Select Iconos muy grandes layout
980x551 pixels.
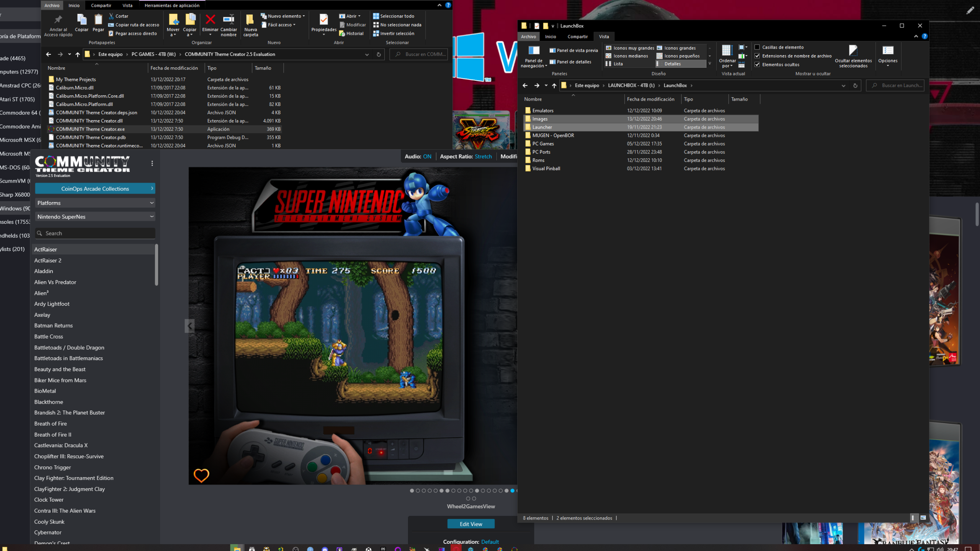click(630, 48)
